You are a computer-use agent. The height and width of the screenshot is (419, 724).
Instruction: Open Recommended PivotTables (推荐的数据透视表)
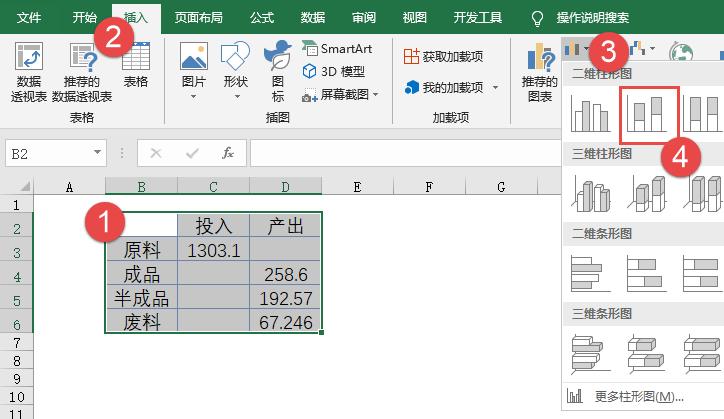pyautogui.click(x=82, y=72)
